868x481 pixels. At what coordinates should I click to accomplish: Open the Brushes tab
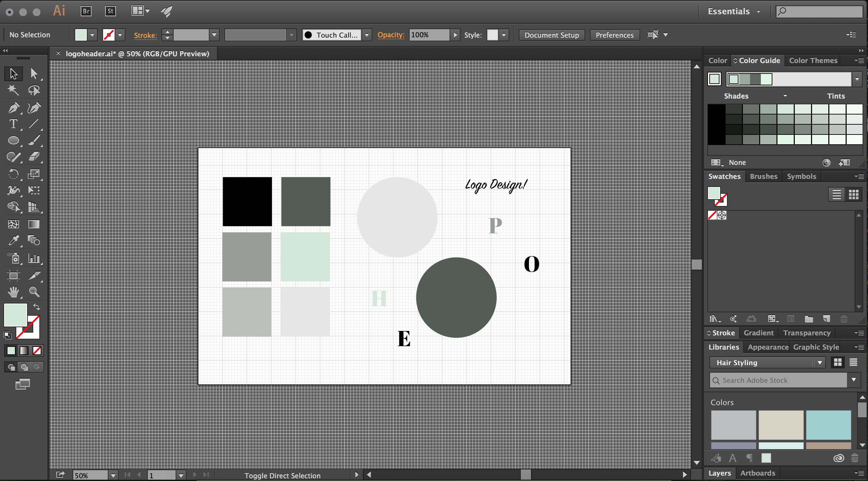click(x=763, y=176)
